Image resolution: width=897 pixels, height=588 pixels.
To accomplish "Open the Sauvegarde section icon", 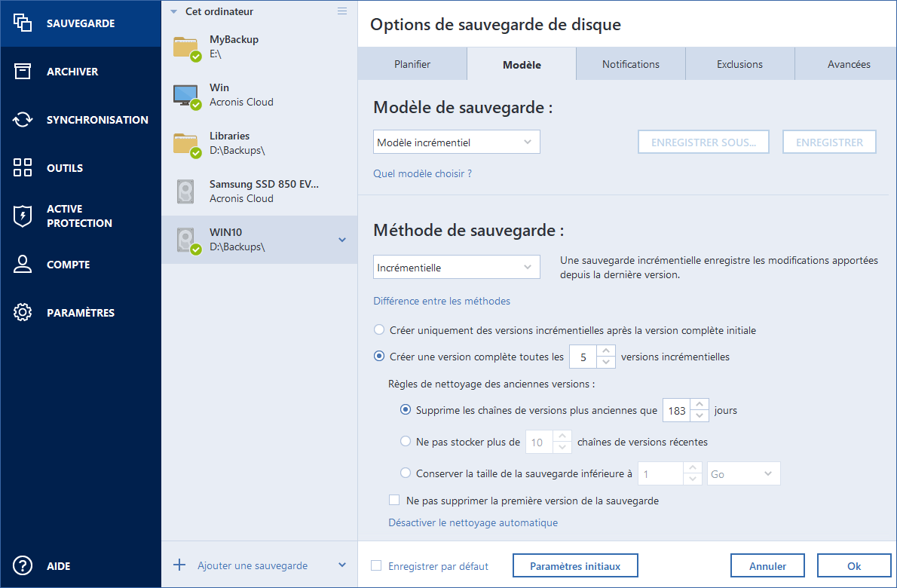I will click(23, 23).
